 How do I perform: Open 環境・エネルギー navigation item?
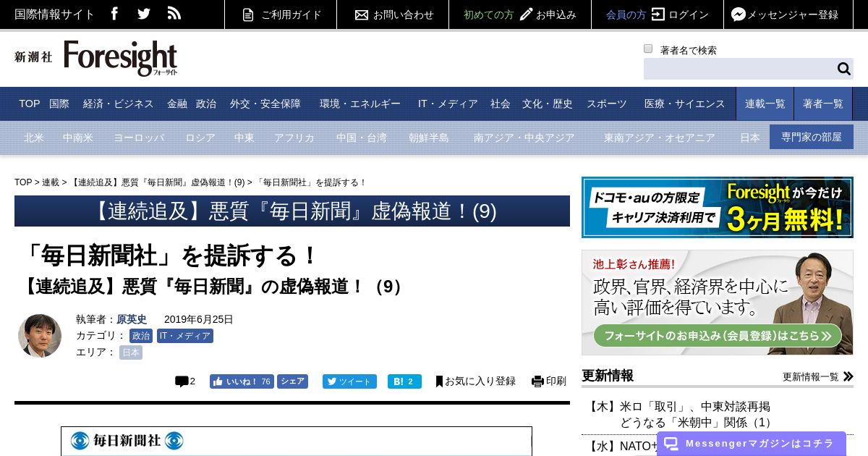click(360, 104)
